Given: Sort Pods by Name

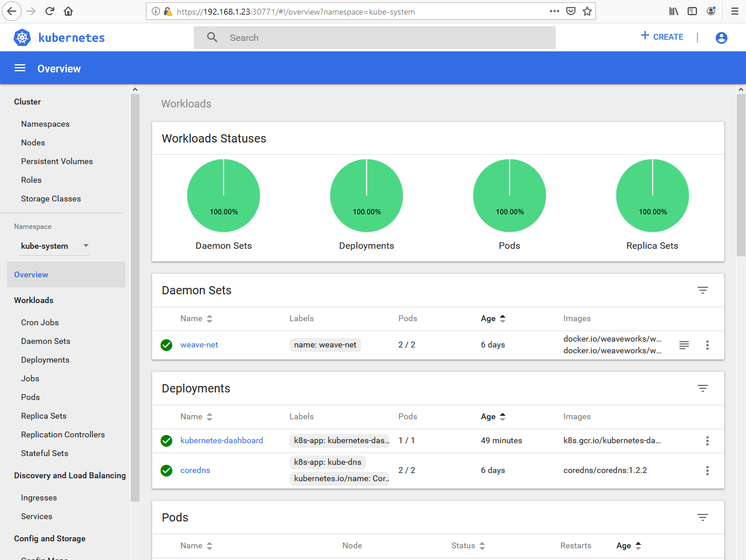Looking at the screenshot, I should (x=196, y=545).
